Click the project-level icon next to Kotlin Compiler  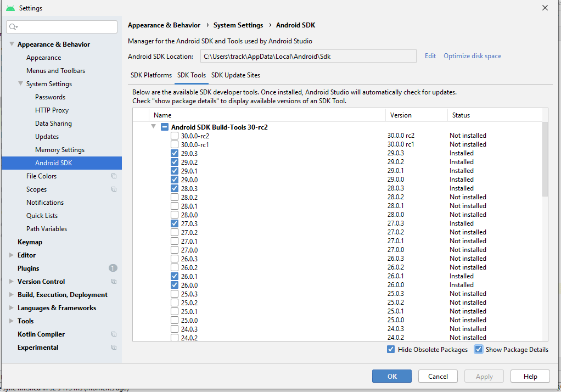[x=114, y=334]
